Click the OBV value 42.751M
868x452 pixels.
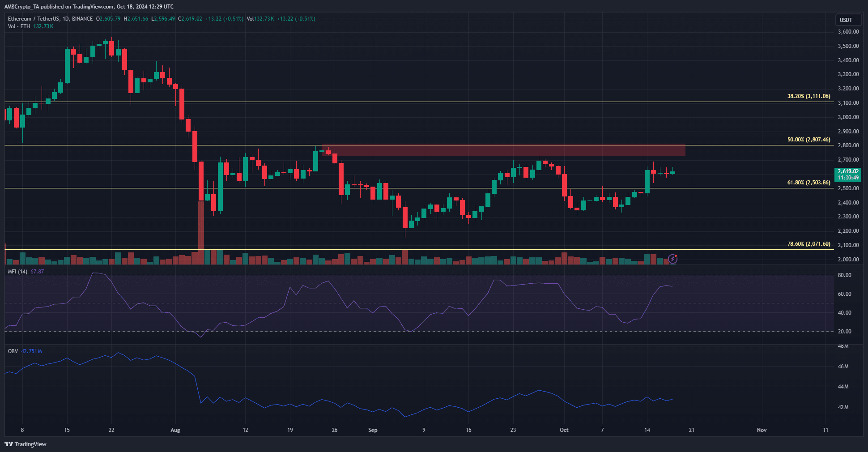pos(31,351)
